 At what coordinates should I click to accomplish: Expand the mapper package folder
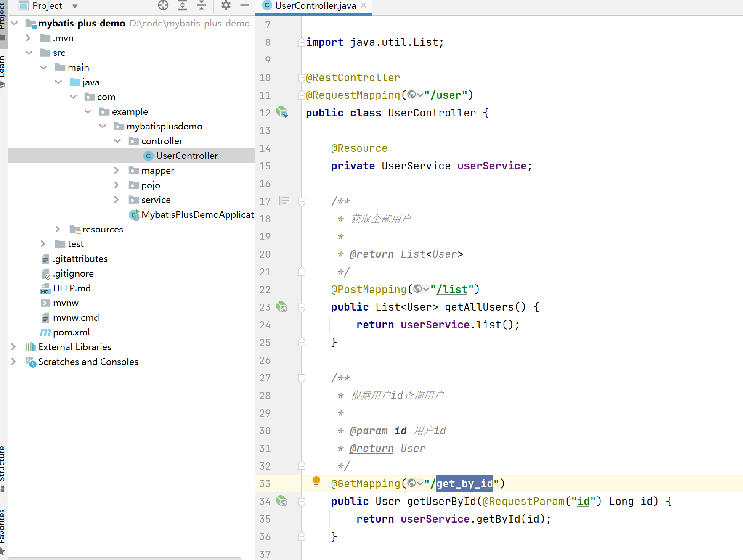[117, 170]
